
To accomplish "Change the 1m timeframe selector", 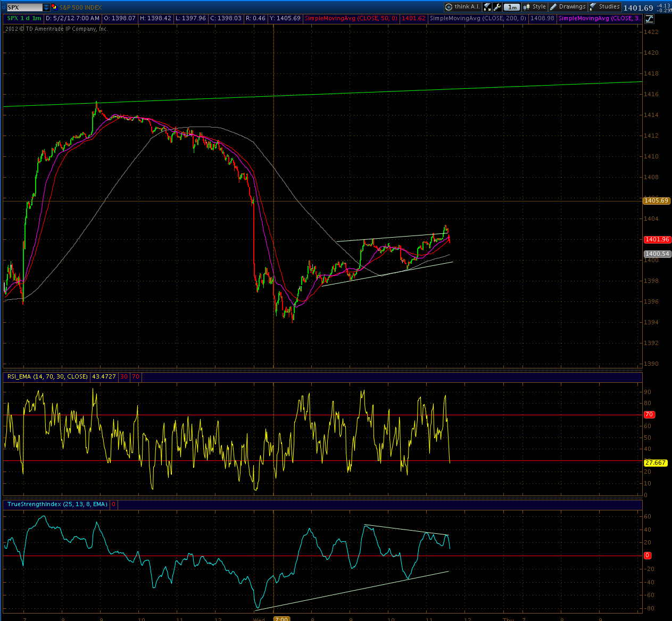I will (512, 7).
